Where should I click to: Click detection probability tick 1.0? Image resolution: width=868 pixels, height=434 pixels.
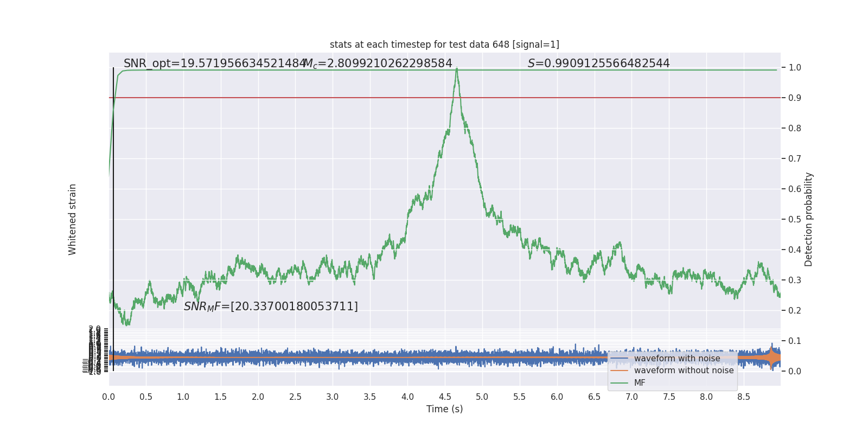(795, 68)
